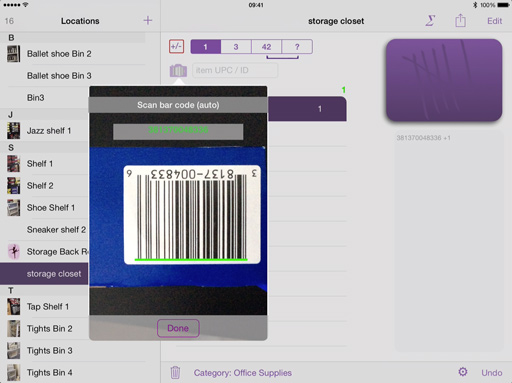Tap history entry 381370048336 +1
The width and height of the screenshot is (512, 383).
(x=423, y=138)
